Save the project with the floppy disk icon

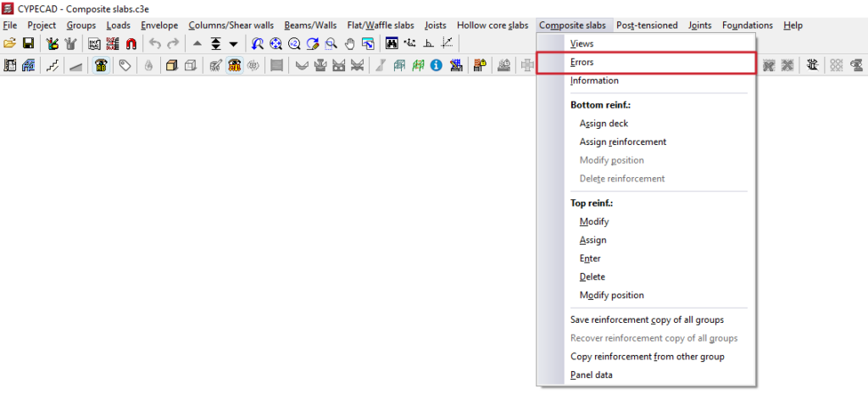28,43
